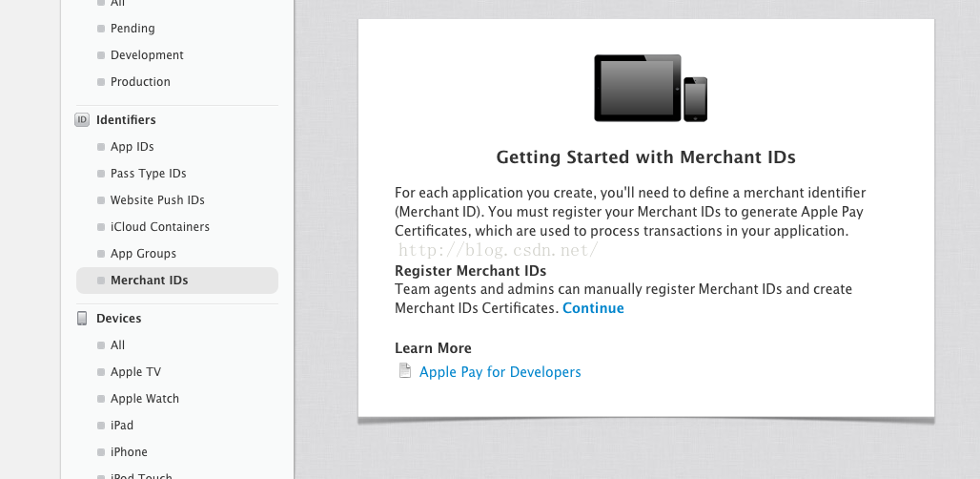This screenshot has height=479, width=980.
Task: Click the bullet icon beside Pass Type IDs
Action: (x=101, y=174)
